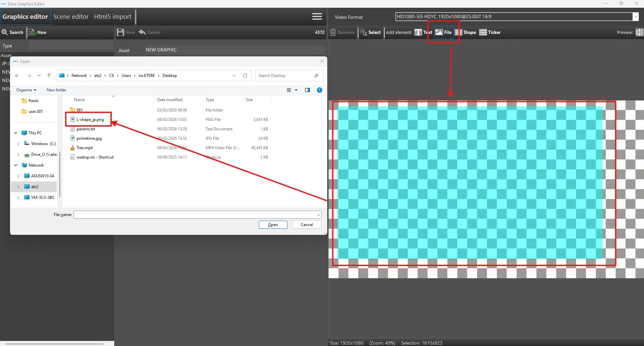This screenshot has width=644, height=346.
Task: Expand the etx2 network tree node
Action: click(18, 187)
